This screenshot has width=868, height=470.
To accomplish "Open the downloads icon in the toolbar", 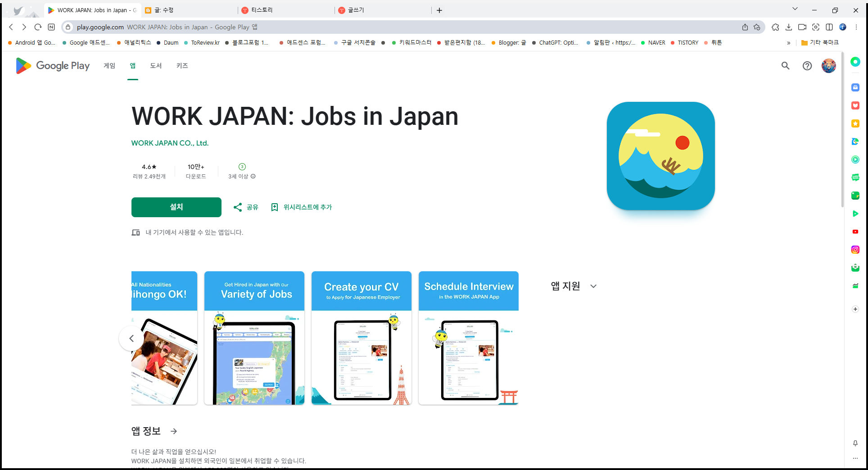I will point(789,27).
